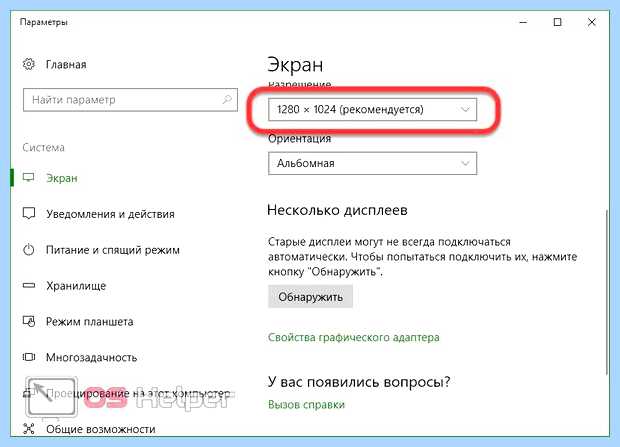Click the magnifier icon in search box
The height and width of the screenshot is (447, 620).
[227, 100]
